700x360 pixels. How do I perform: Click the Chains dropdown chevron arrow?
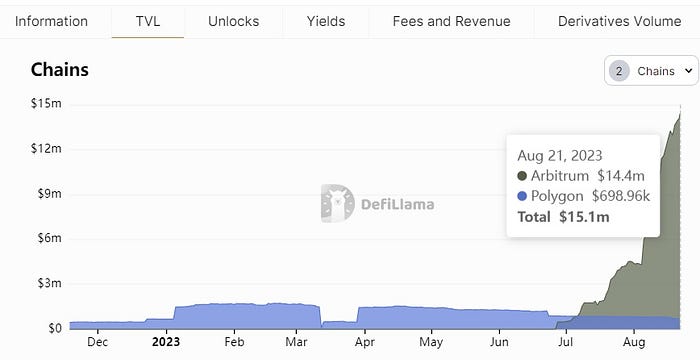click(688, 71)
